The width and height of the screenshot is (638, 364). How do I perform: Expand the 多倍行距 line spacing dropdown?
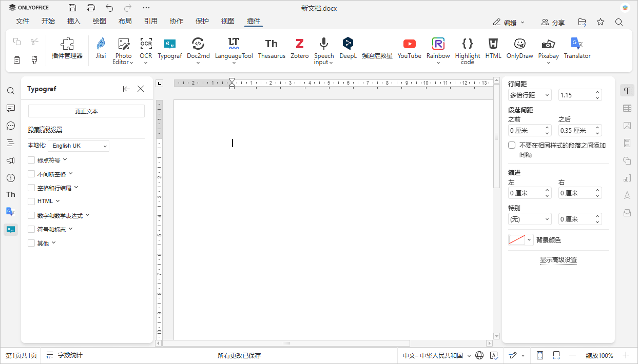(x=530, y=95)
